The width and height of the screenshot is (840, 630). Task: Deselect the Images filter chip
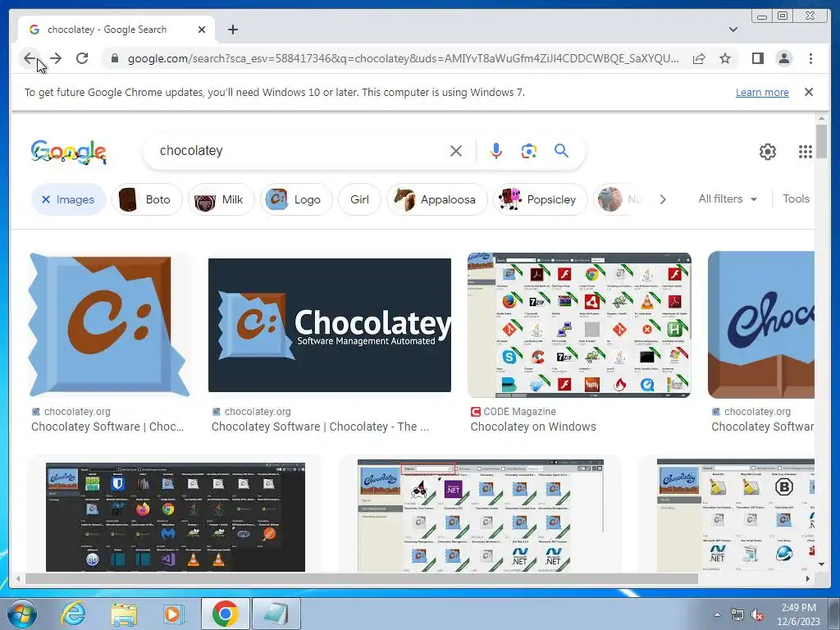68,199
